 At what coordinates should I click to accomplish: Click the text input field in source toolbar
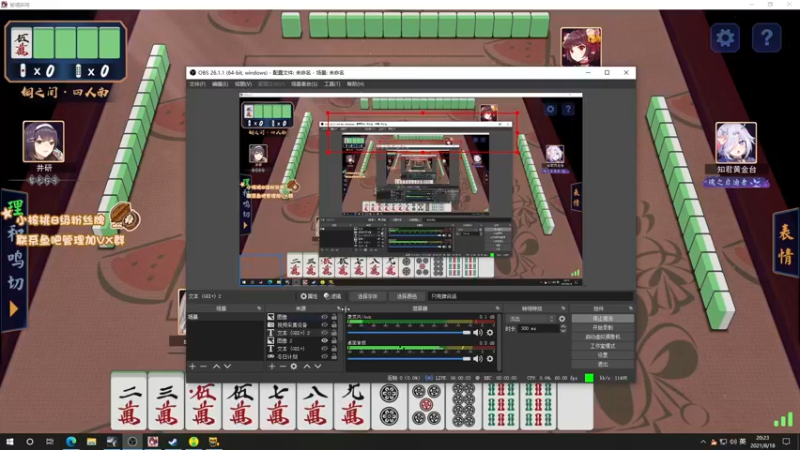click(531, 296)
